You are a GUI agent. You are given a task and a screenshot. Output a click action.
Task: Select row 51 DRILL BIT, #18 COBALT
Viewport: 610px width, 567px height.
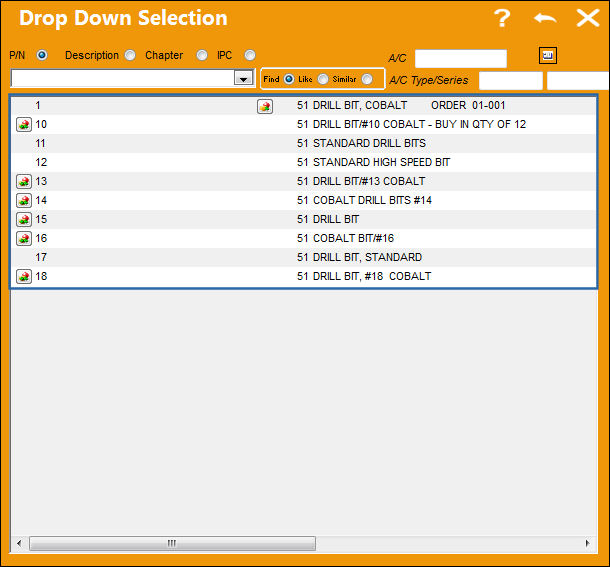[x=304, y=276]
